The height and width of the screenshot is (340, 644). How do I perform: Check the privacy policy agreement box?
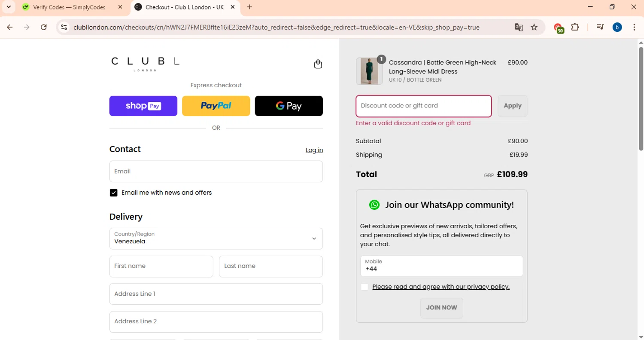(365, 287)
